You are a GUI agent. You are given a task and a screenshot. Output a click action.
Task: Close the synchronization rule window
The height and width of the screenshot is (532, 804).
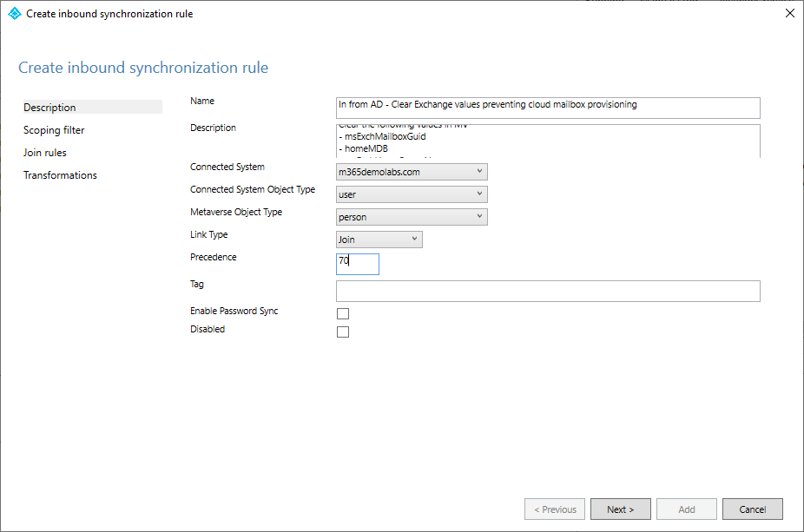click(788, 14)
